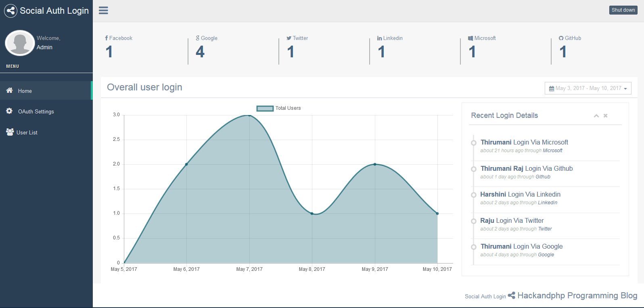Click the Social Auth Login share logo
644x308 pixels.
[x=10, y=11]
